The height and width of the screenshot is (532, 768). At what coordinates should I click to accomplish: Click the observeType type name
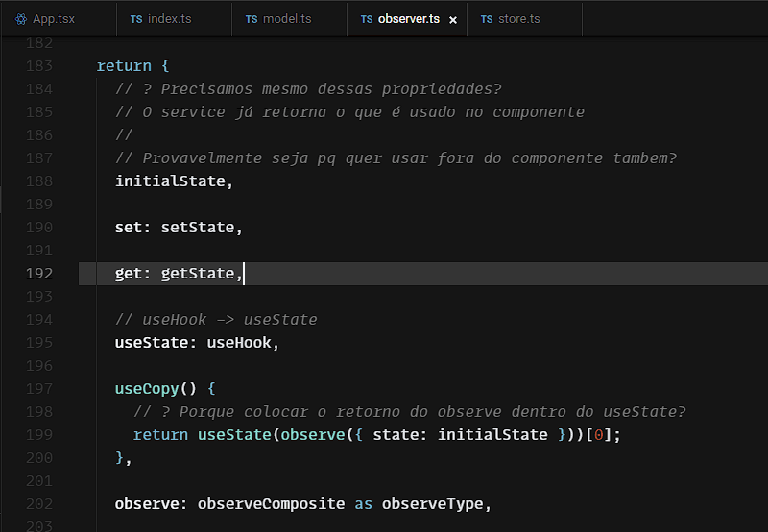(432, 504)
